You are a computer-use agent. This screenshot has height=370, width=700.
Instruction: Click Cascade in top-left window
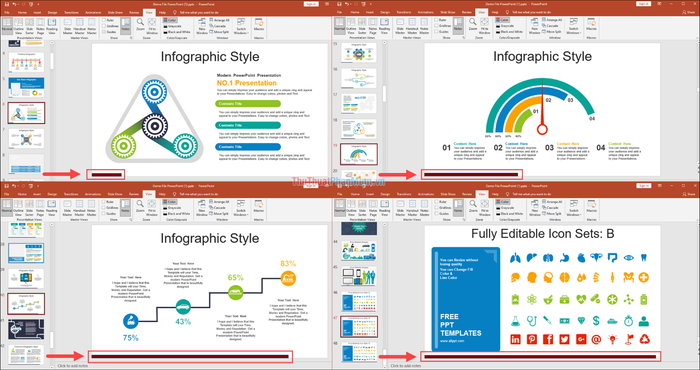coord(217,26)
